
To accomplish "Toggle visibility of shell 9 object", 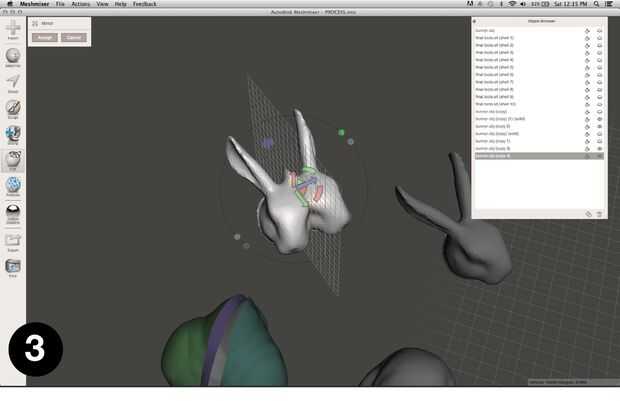I will click(599, 97).
